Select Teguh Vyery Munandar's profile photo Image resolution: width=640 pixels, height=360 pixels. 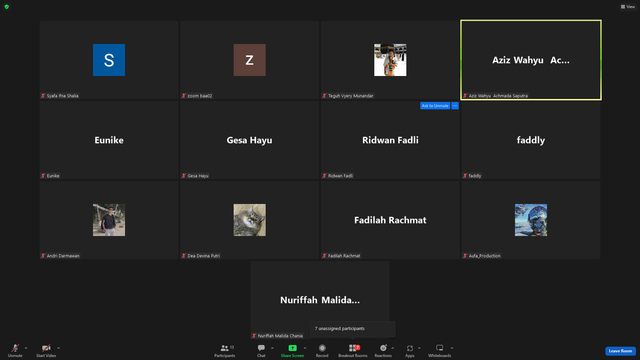390,60
